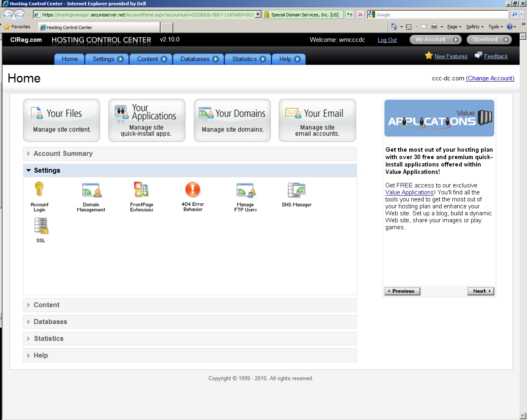Viewport: 527px width, 420px height.
Task: Open the Settings navigation menu
Action: click(x=108, y=59)
